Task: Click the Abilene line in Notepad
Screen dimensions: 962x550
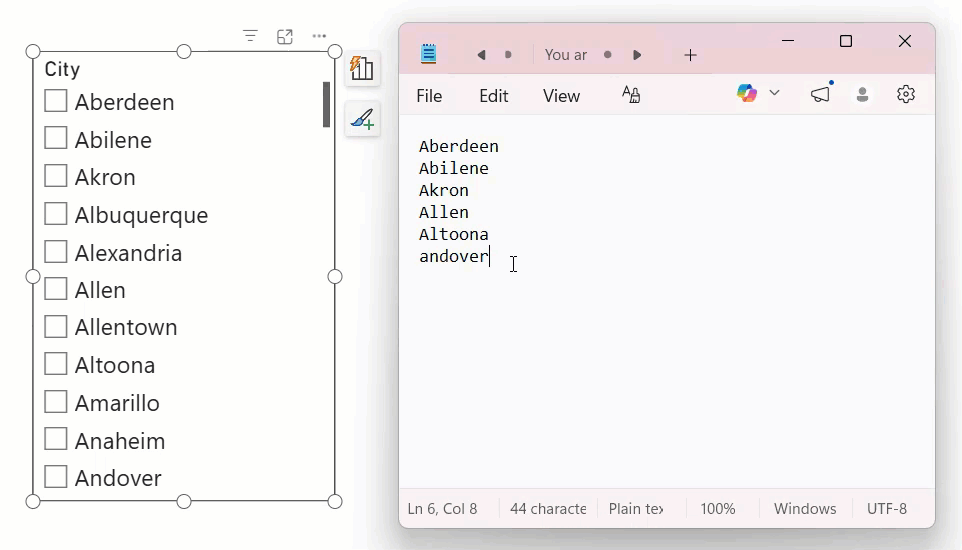Action: (454, 168)
